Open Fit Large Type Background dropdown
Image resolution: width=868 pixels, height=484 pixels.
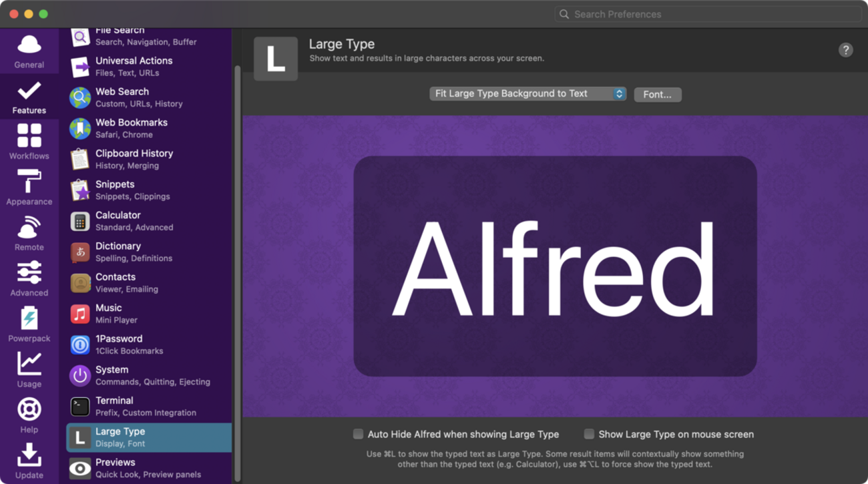(527, 93)
